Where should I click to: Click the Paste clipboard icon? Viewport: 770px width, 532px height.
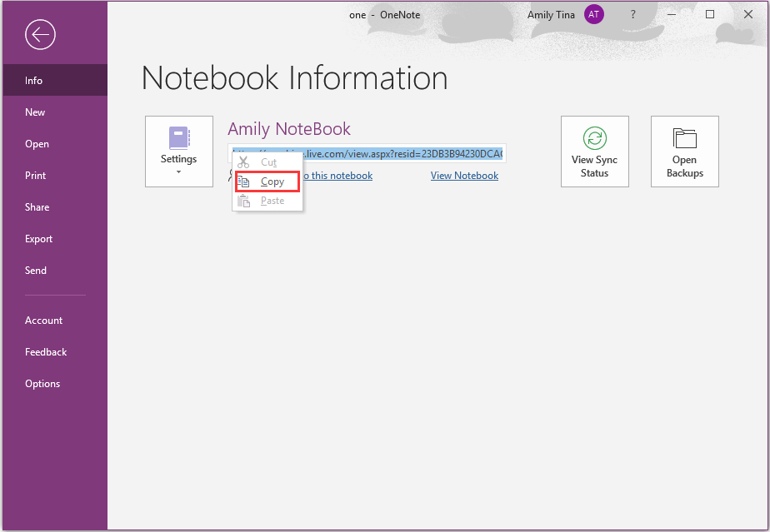[243, 201]
